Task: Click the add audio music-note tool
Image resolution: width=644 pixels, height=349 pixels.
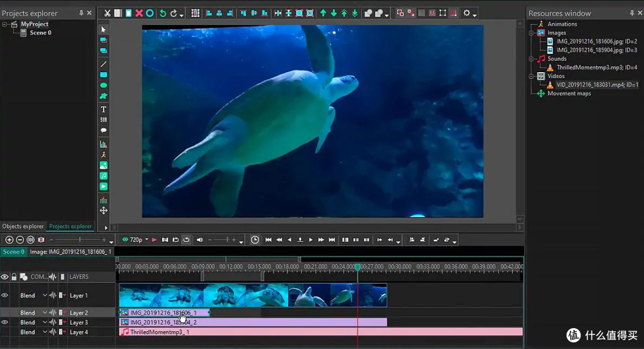Action: pyautogui.click(x=103, y=176)
